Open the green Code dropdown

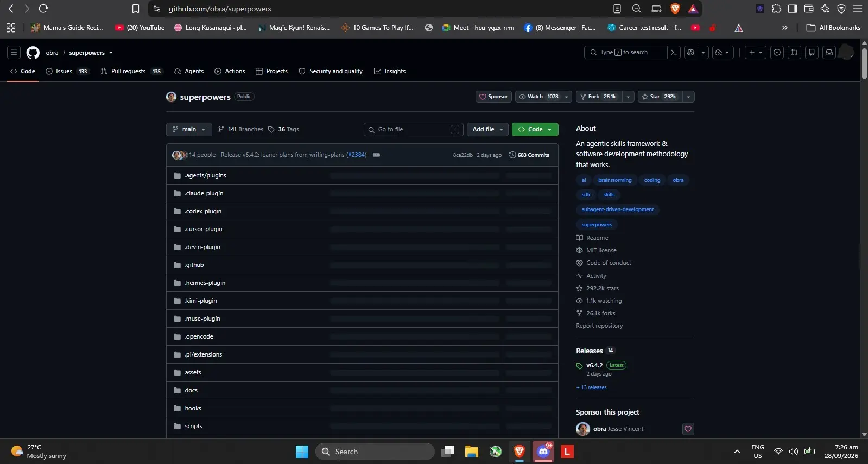[x=535, y=129]
